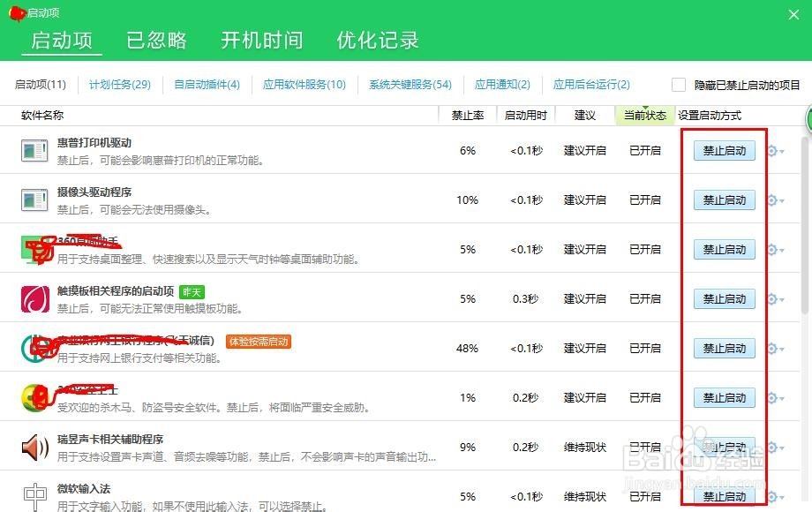Check 隐藏已禁止启动的项目 checkbox
Viewport: 812px width, 512px height.
pos(678,85)
